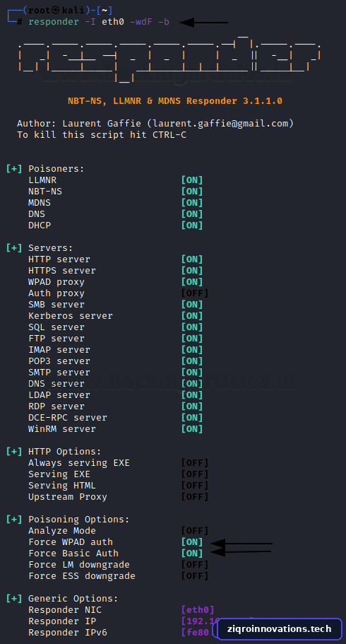Click the [+] marker beside Poisoning Options

click(x=14, y=519)
